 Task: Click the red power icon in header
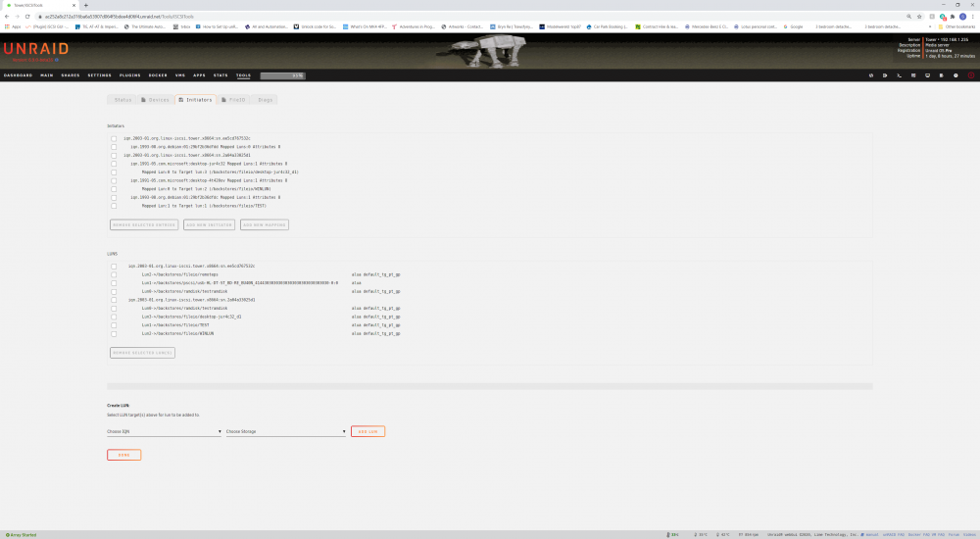970,75
